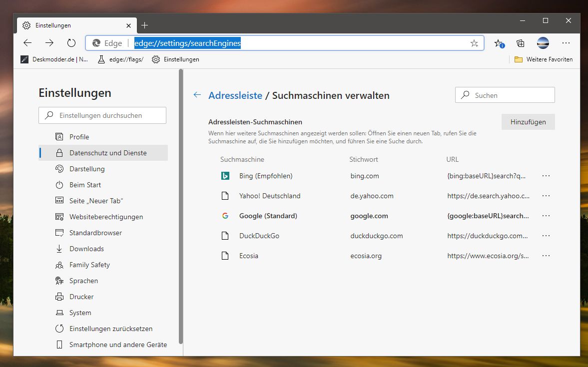588x367 pixels.
Task: Open more options for Bing (Empfohlen)
Action: coord(546,176)
